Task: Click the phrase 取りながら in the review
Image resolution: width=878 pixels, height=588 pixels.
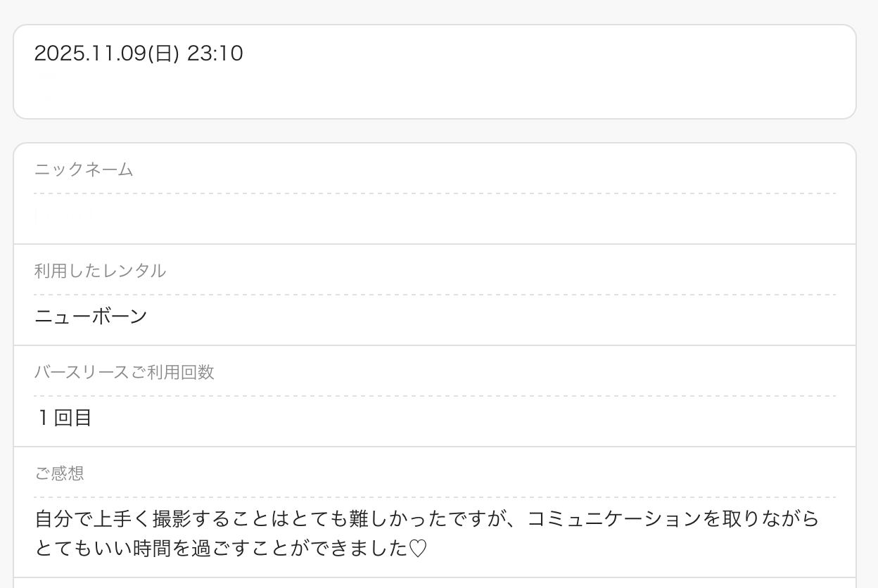Action: point(770,519)
